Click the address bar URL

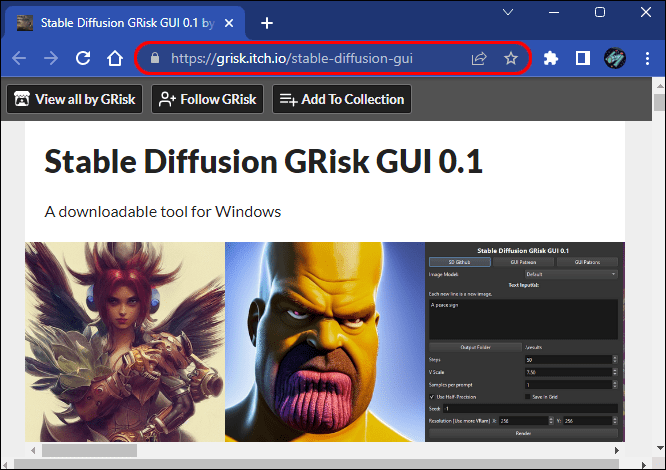click(292, 58)
